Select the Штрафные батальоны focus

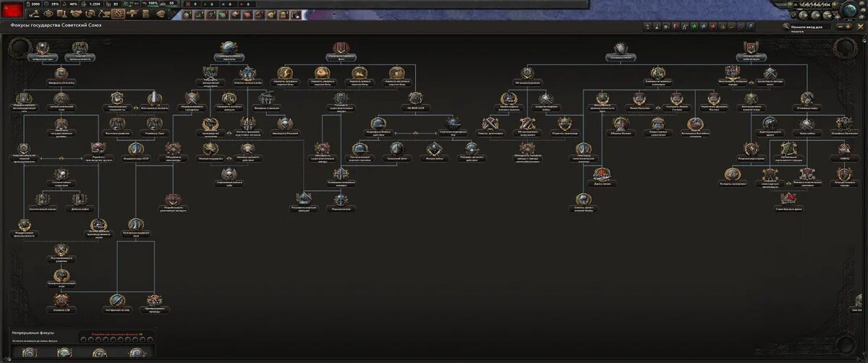[x=844, y=127]
